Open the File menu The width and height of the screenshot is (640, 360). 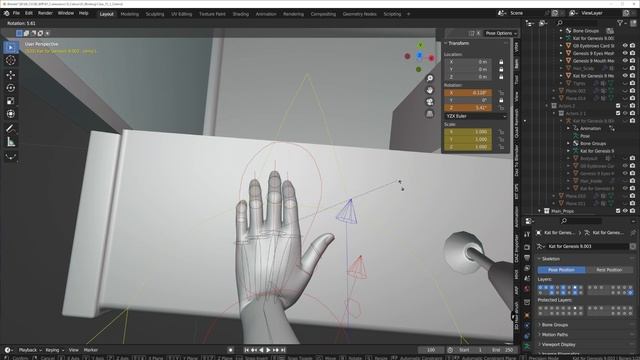[16, 13]
